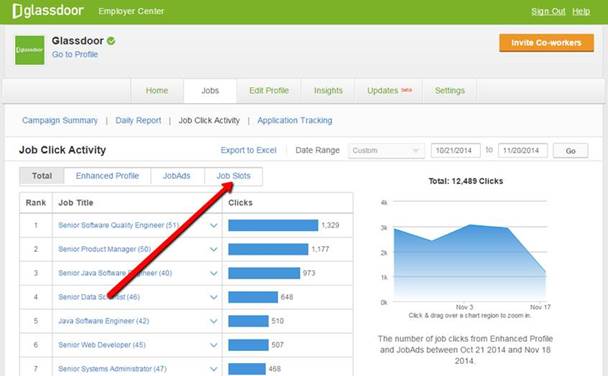Click the Total: 12,489 Clicks heading
The image size is (608, 376).
(x=466, y=181)
